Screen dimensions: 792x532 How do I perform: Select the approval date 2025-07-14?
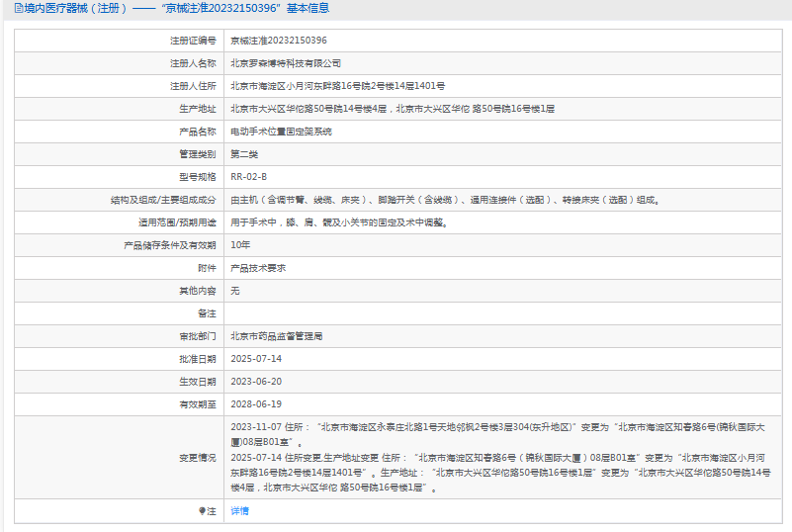[x=256, y=359]
